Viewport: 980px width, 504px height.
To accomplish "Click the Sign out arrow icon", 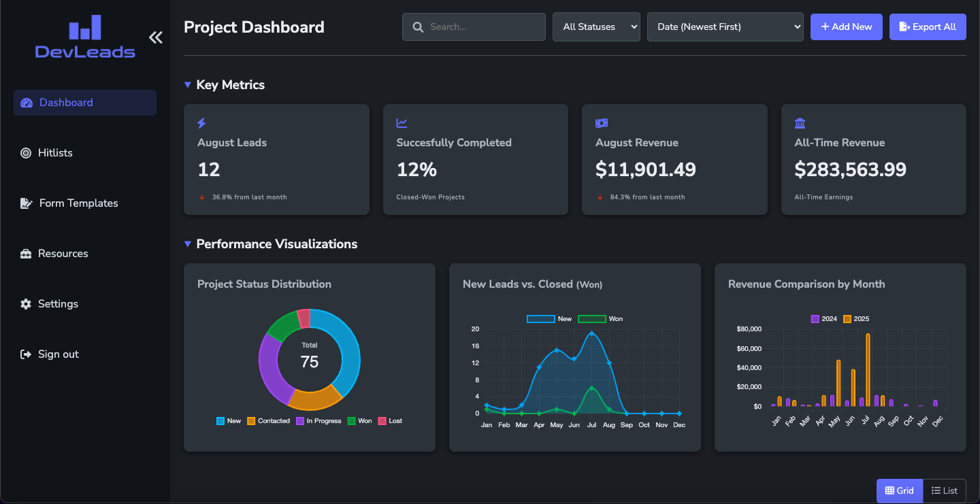I will [26, 354].
